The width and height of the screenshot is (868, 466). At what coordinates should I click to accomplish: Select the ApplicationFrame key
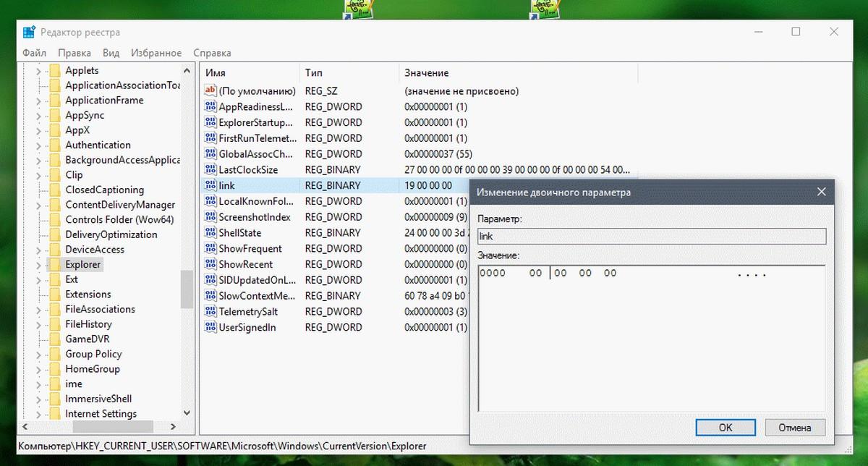[x=104, y=100]
